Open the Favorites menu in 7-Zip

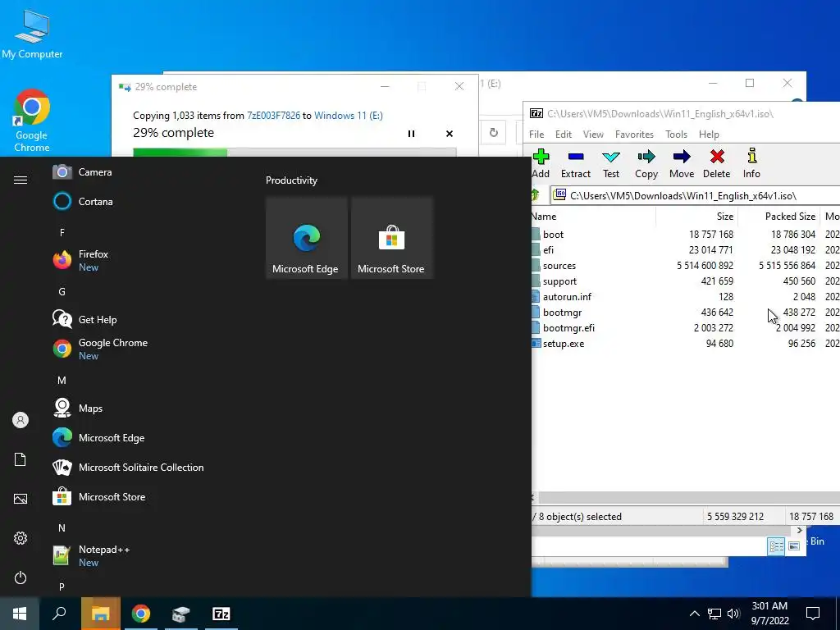634,135
